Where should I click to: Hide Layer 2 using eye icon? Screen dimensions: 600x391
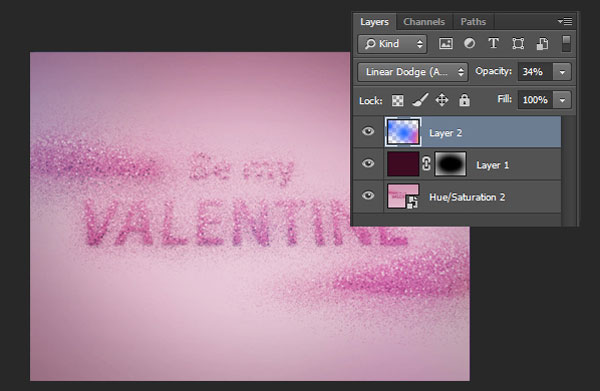tap(368, 132)
